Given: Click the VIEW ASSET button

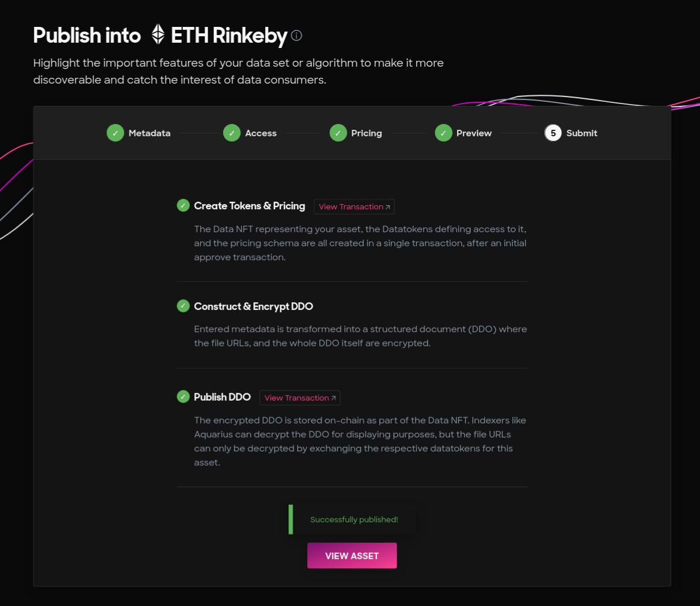Looking at the screenshot, I should coord(352,556).
